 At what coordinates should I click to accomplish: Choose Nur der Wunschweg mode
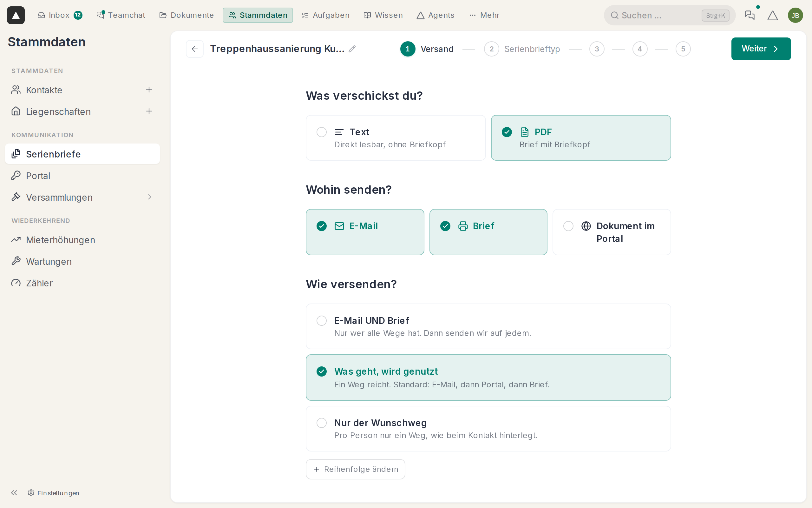click(x=488, y=428)
